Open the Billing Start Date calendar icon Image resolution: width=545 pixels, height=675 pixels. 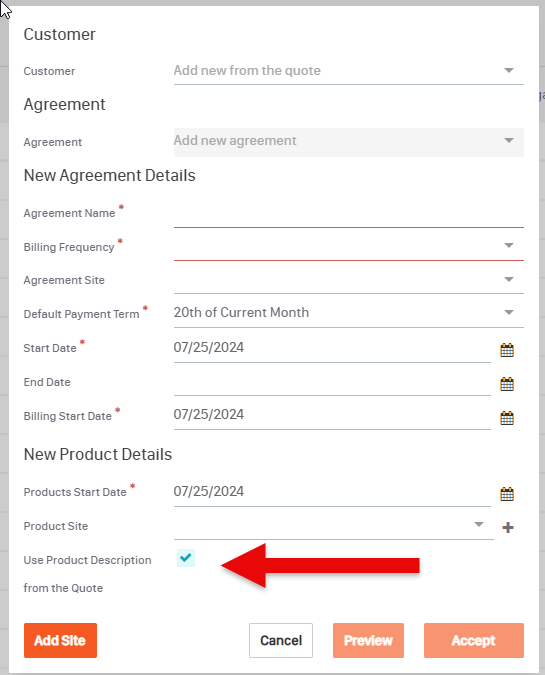coord(507,418)
